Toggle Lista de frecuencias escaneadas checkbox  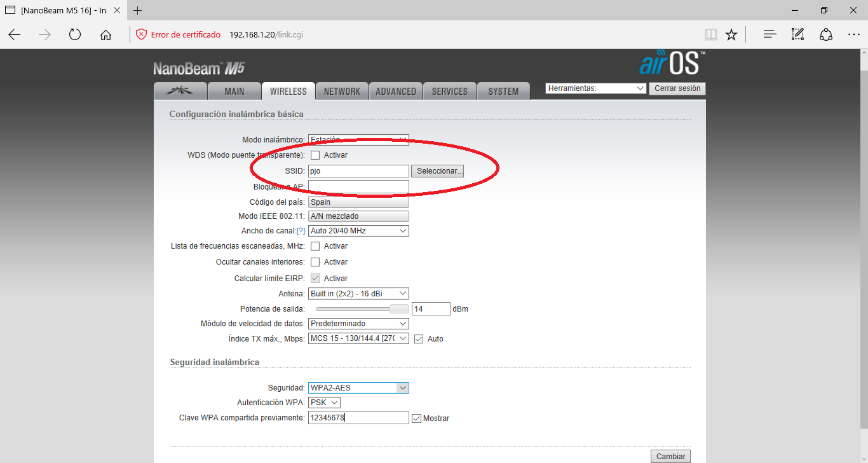pos(315,246)
